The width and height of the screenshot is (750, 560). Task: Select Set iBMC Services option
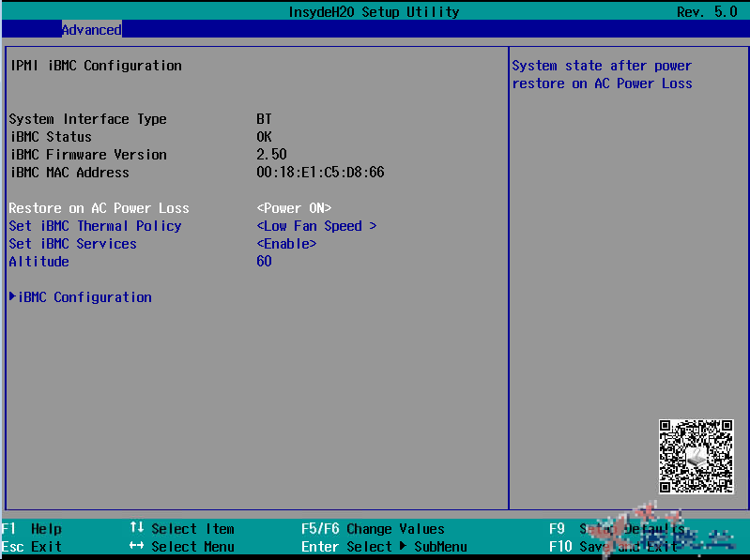pyautogui.click(x=72, y=244)
